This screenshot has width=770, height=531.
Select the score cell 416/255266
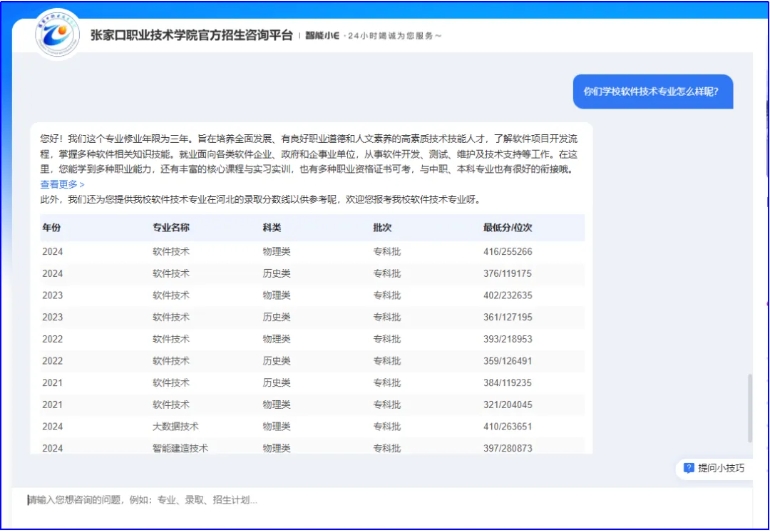pos(507,252)
